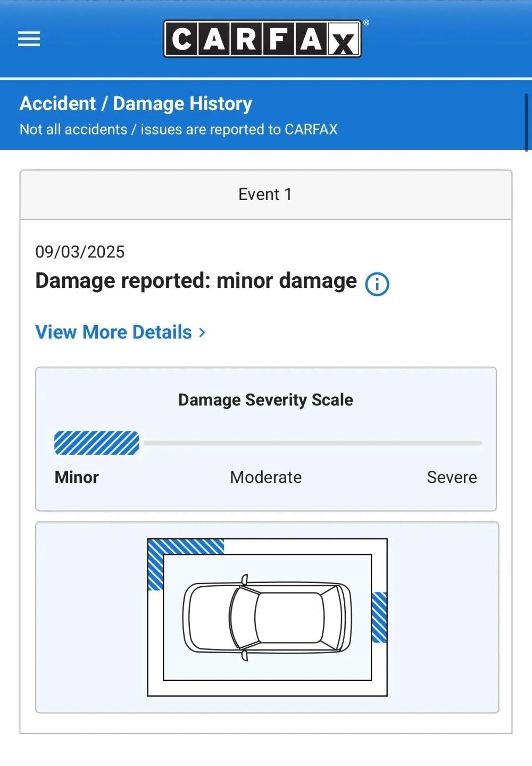
Task: Click the Minor severity label
Action: [77, 477]
